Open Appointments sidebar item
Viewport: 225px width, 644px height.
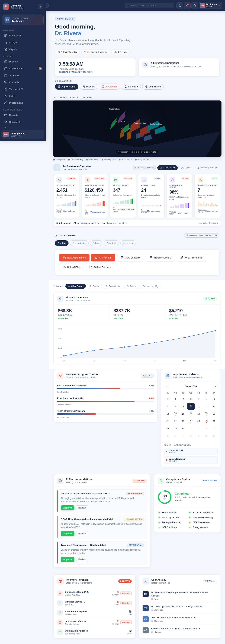[x=23, y=68]
